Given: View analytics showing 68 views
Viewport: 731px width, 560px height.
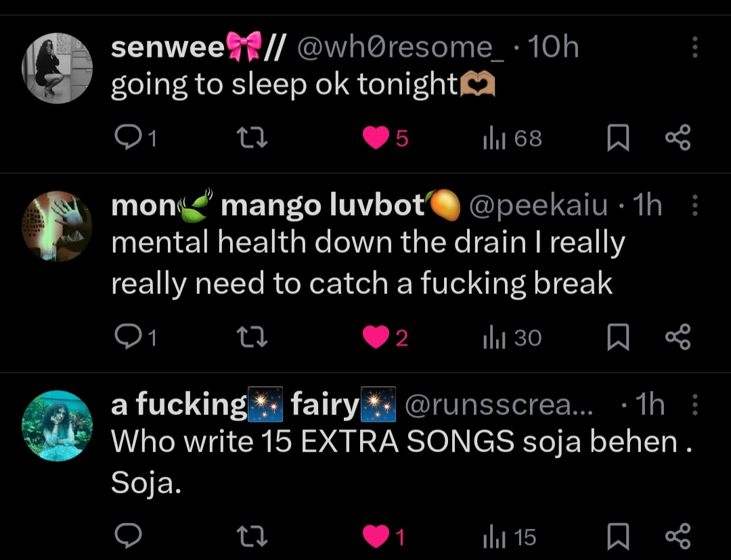Looking at the screenshot, I should click(512, 139).
